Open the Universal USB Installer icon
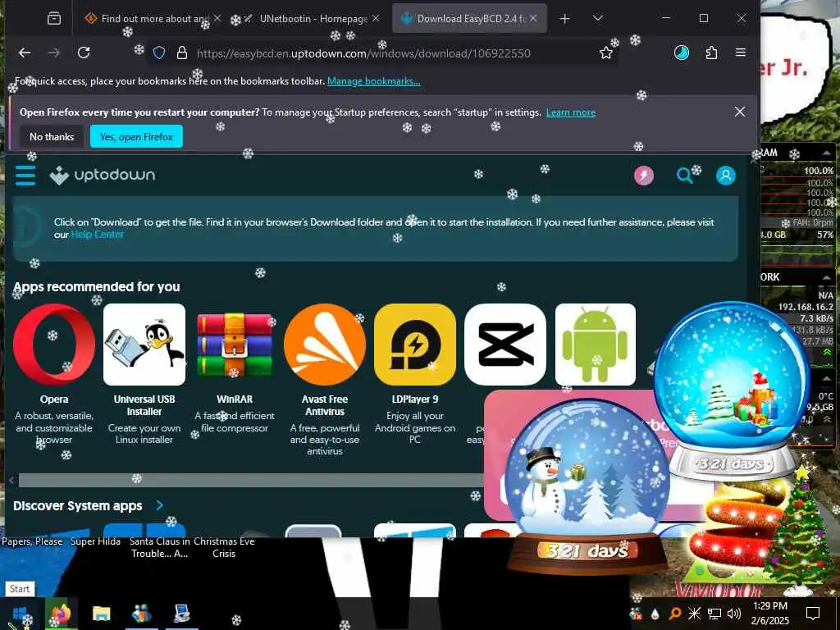The image size is (840, 630). coord(144,345)
